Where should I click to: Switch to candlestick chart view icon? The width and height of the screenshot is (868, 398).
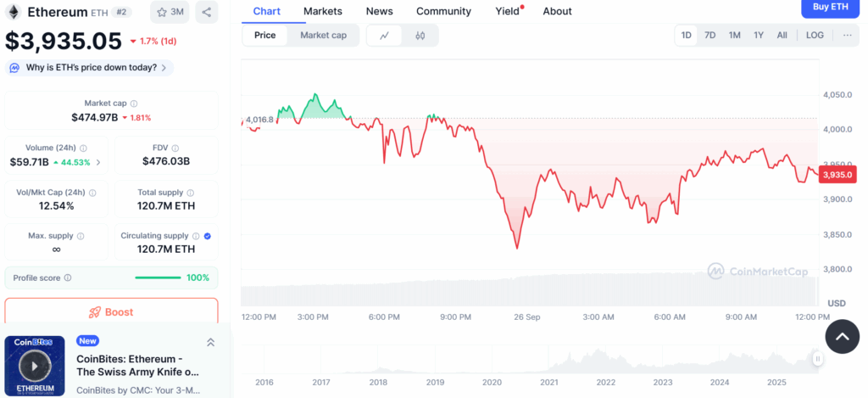(x=420, y=36)
